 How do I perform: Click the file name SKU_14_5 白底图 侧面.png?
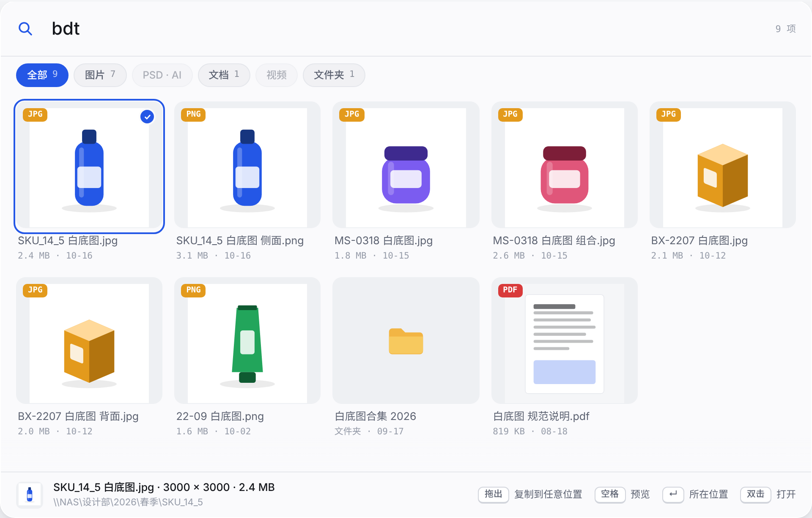pyautogui.click(x=240, y=240)
